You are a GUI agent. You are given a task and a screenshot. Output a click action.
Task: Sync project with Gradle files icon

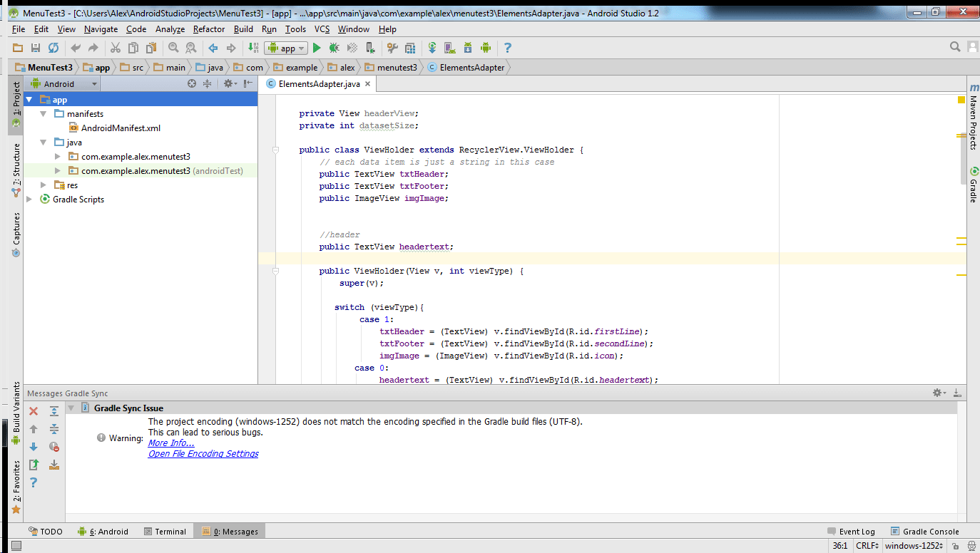coord(432,48)
